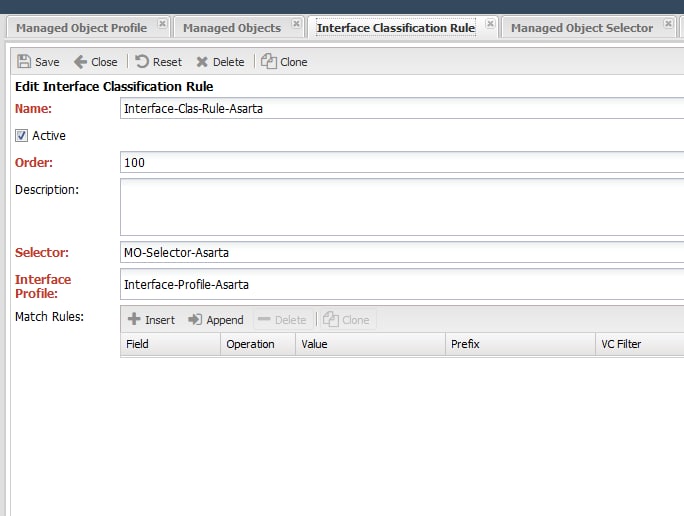Click the Clone icon in top toolbar
This screenshot has height=516, width=684.
coord(269,61)
